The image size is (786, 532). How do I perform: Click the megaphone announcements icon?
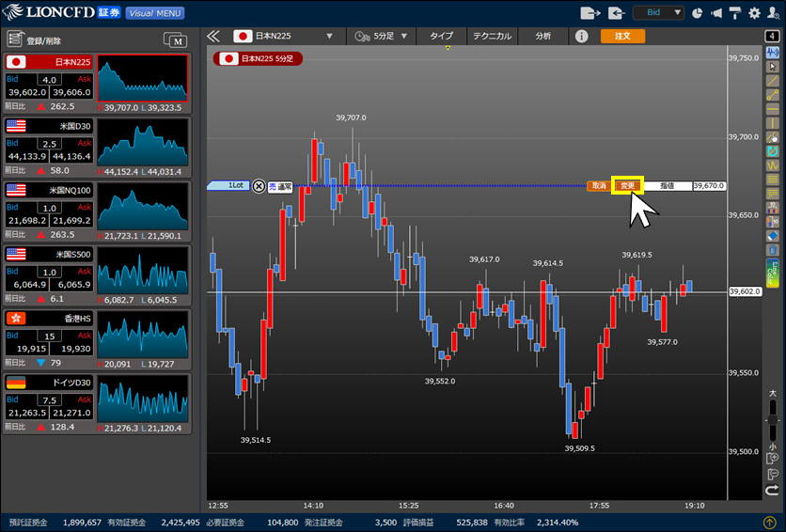click(716, 13)
